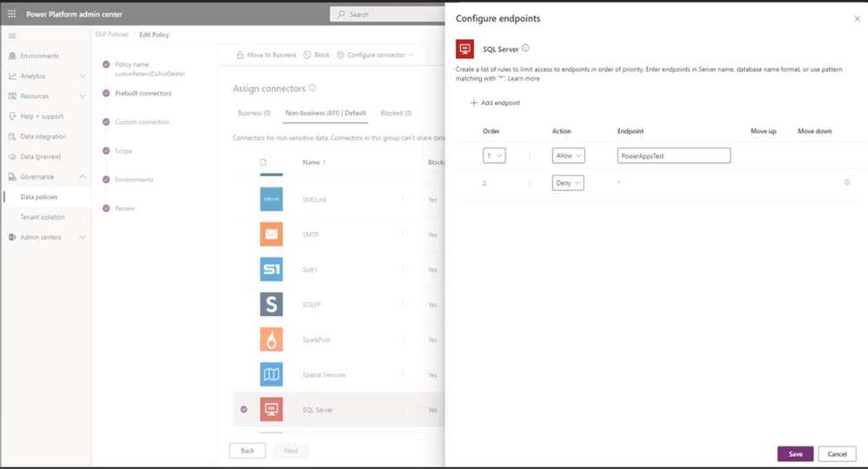Click the Resources sidebar icon
Image resolution: width=868 pixels, height=469 pixels.
12,96
